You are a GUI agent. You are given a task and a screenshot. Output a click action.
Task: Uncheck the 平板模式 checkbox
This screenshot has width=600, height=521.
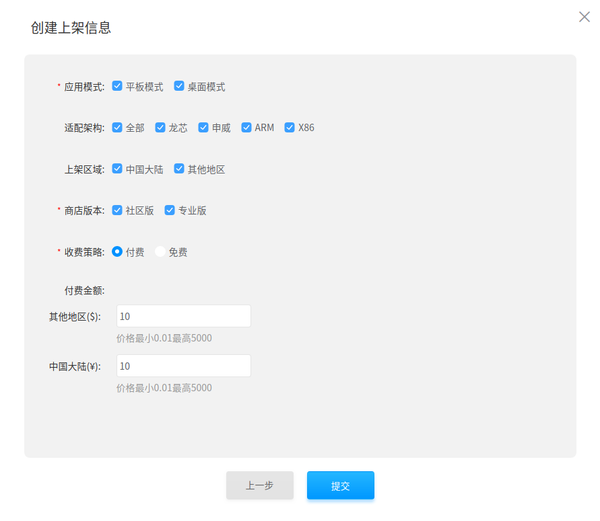click(117, 86)
